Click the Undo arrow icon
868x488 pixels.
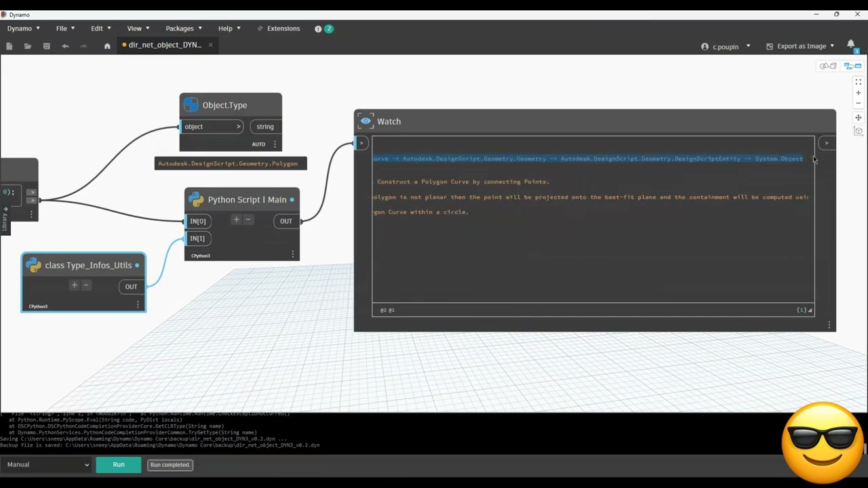(x=65, y=46)
